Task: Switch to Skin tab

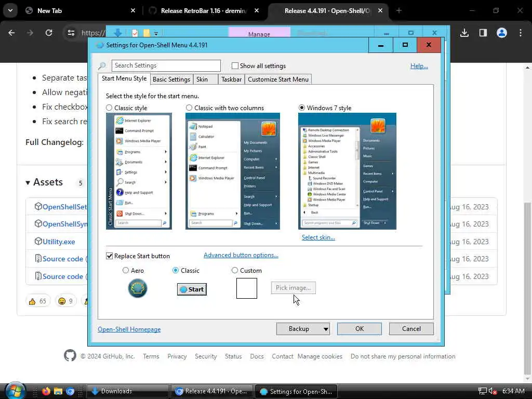Action: point(202,79)
